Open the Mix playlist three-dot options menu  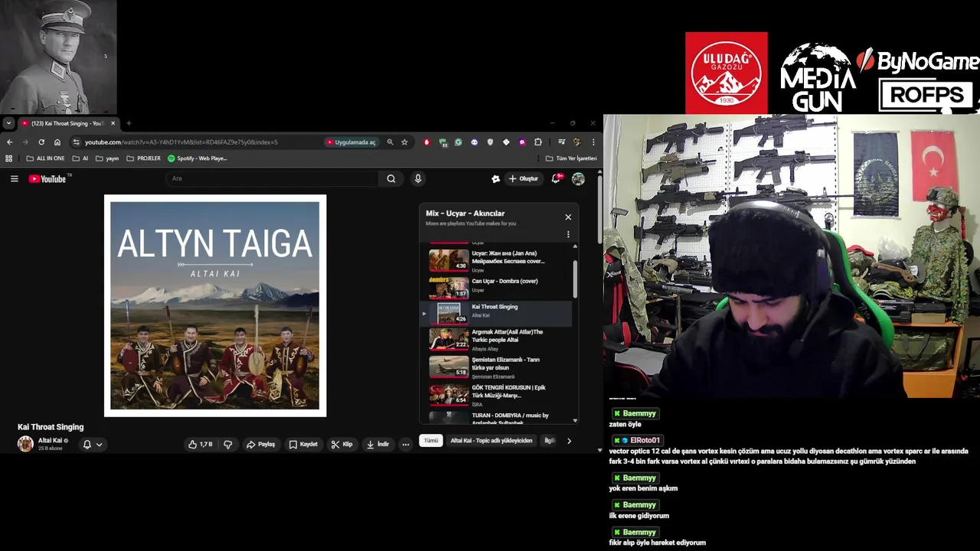pos(568,234)
